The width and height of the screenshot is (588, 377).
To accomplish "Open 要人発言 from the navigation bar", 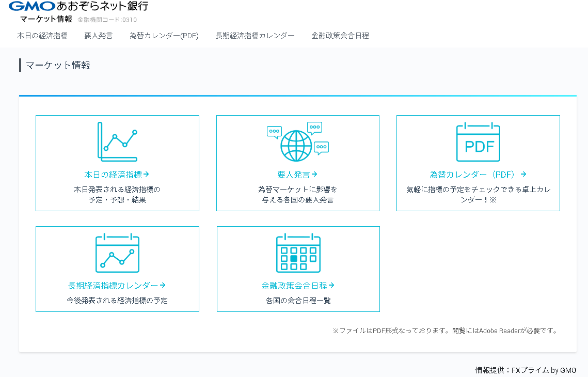I will [98, 36].
